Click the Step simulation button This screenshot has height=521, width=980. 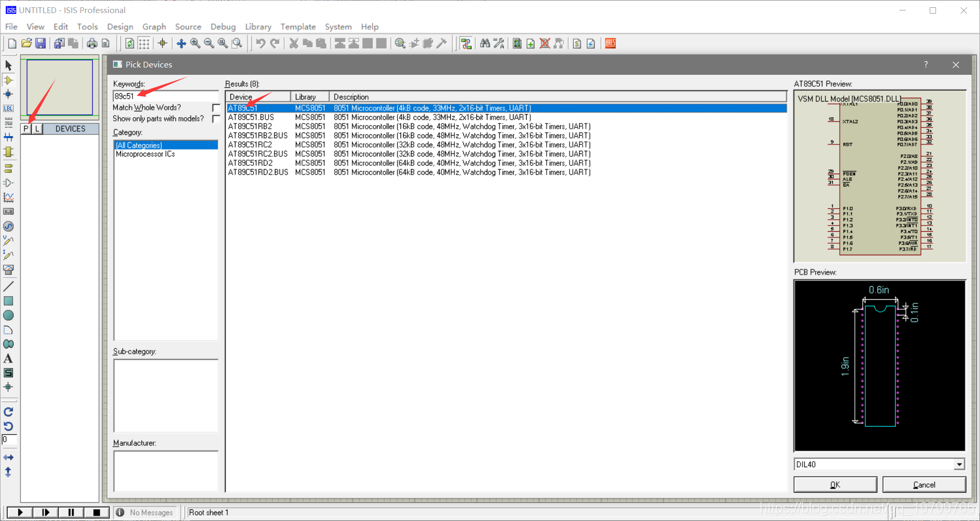point(46,513)
